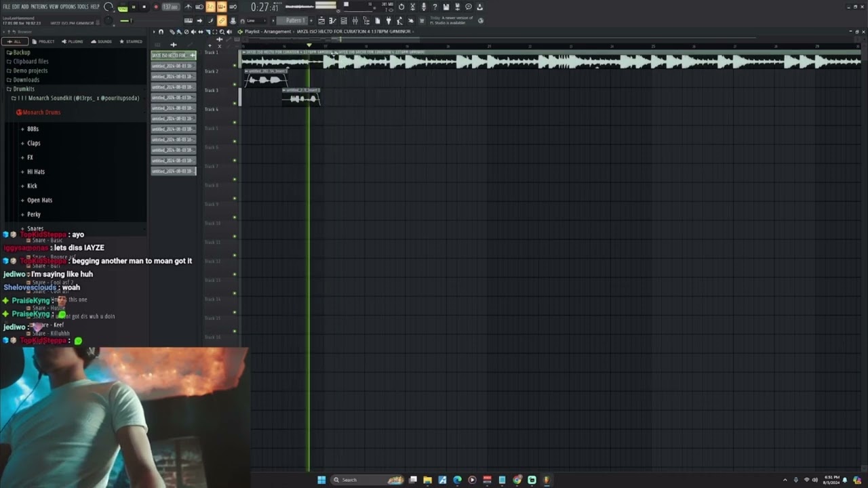
Task: Start playback with play button
Action: click(x=134, y=7)
